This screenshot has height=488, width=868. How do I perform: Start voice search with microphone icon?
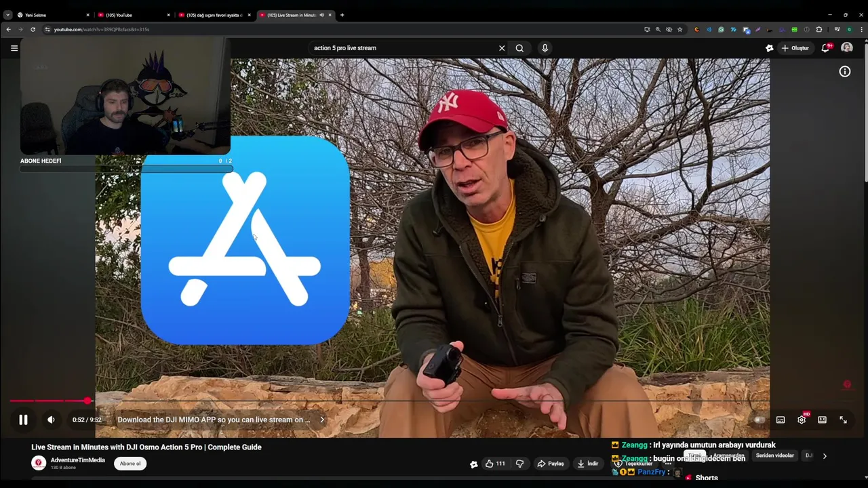tap(545, 48)
